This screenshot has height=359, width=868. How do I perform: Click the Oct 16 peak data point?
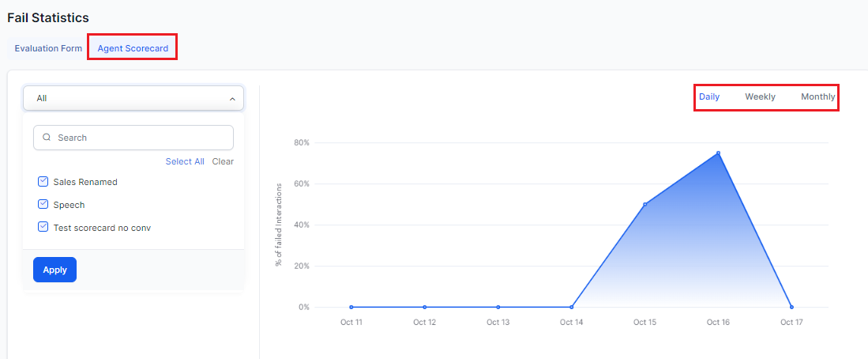click(x=718, y=153)
